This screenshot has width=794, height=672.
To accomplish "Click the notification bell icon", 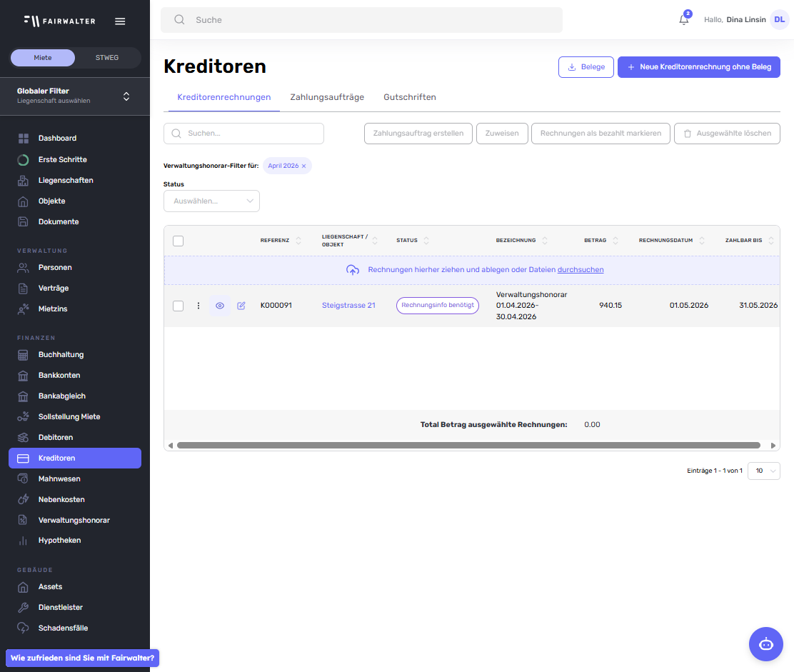I will pos(683,20).
